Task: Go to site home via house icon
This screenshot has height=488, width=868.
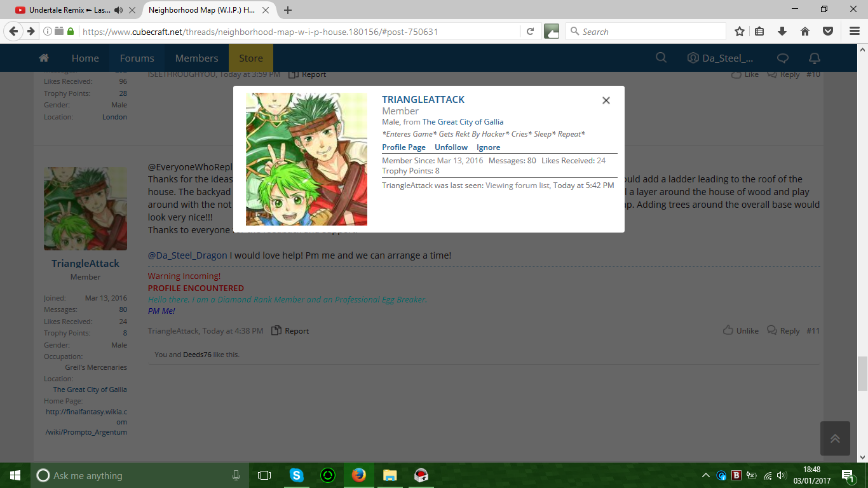Action: pyautogui.click(x=44, y=58)
